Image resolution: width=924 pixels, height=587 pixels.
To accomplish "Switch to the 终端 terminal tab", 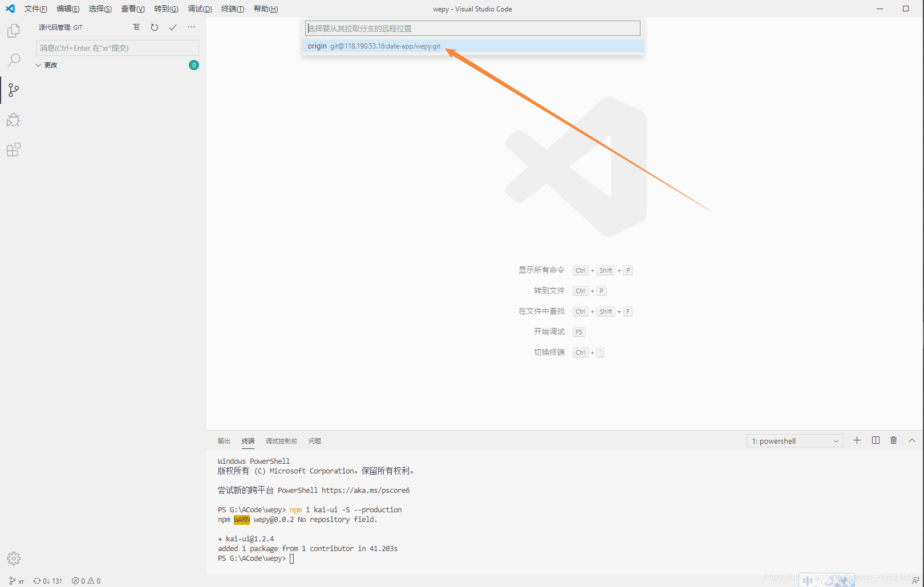I will point(248,441).
